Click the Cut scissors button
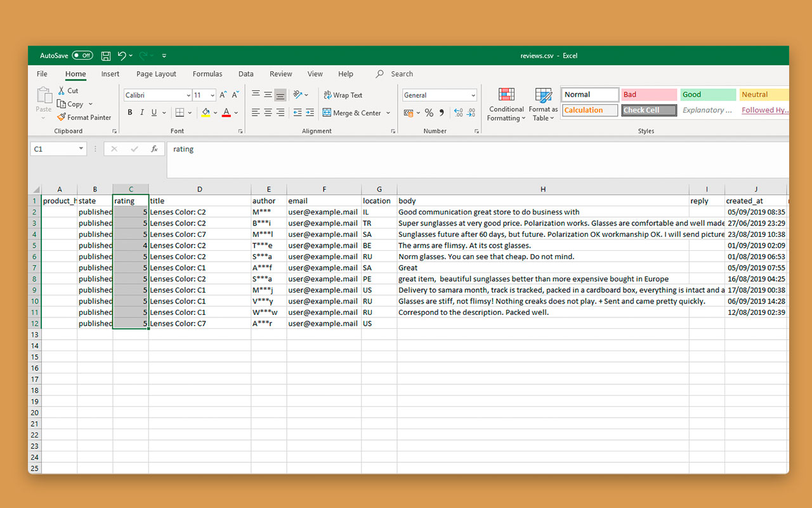 [x=68, y=91]
